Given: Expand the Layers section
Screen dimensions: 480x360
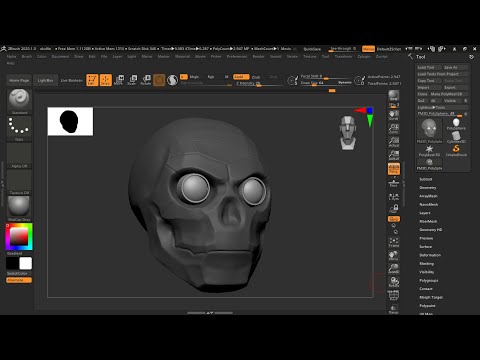Looking at the screenshot, I should 425,213.
